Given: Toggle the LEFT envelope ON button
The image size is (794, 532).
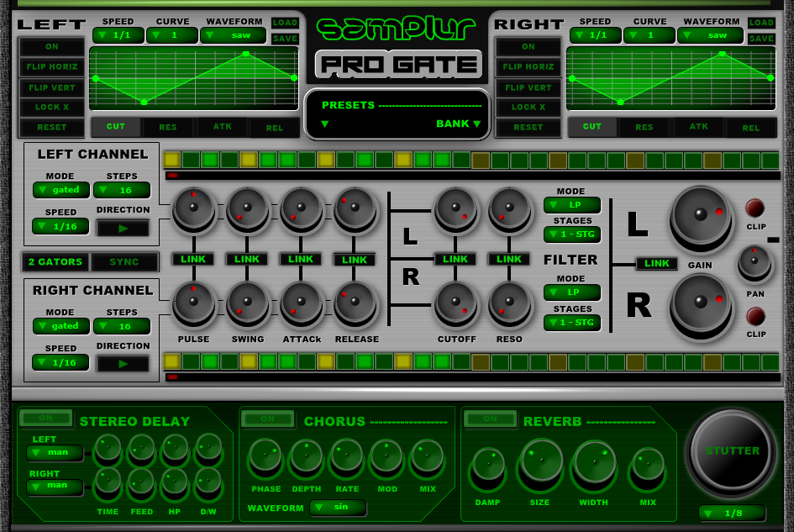Looking at the screenshot, I should (x=51, y=46).
